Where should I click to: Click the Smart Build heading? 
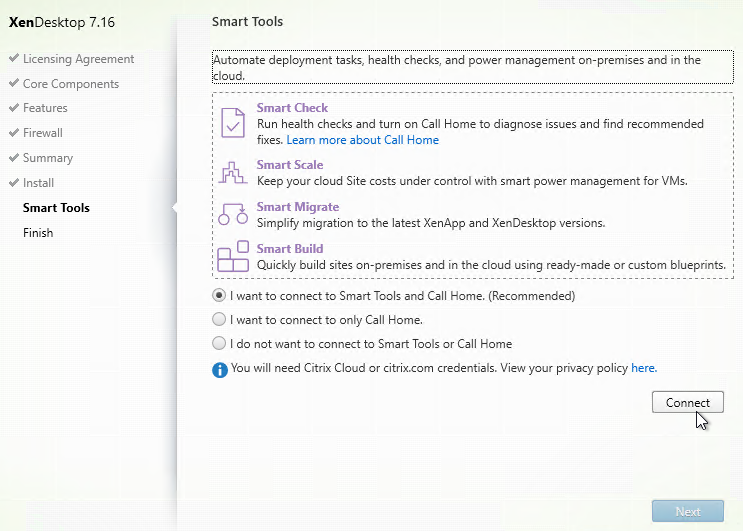pos(290,249)
